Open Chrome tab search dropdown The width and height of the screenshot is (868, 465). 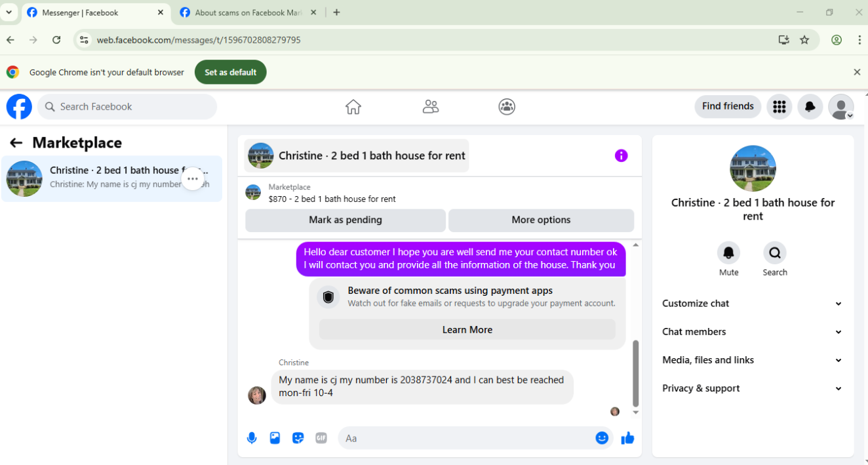(9, 12)
